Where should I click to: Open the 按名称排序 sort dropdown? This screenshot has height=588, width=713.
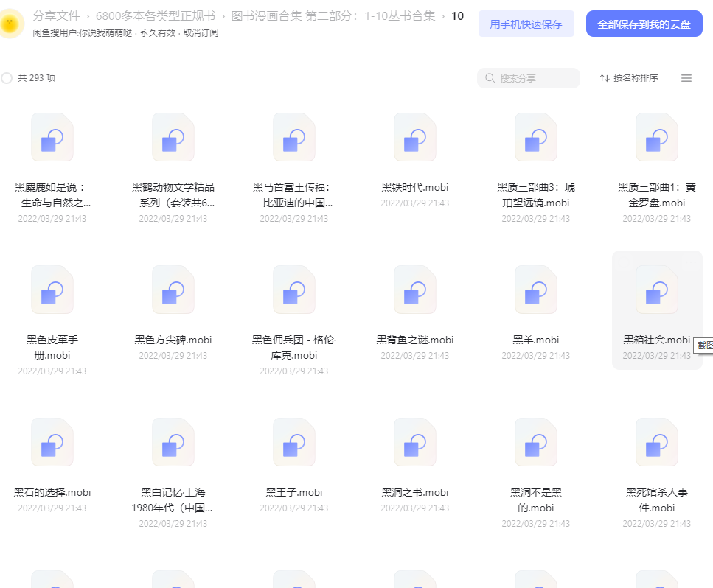(628, 78)
